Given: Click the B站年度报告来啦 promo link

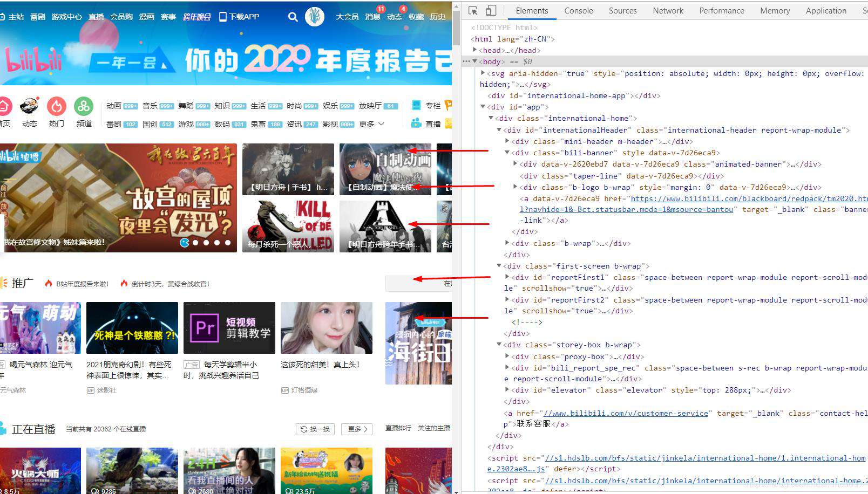Looking at the screenshot, I should 83,284.
